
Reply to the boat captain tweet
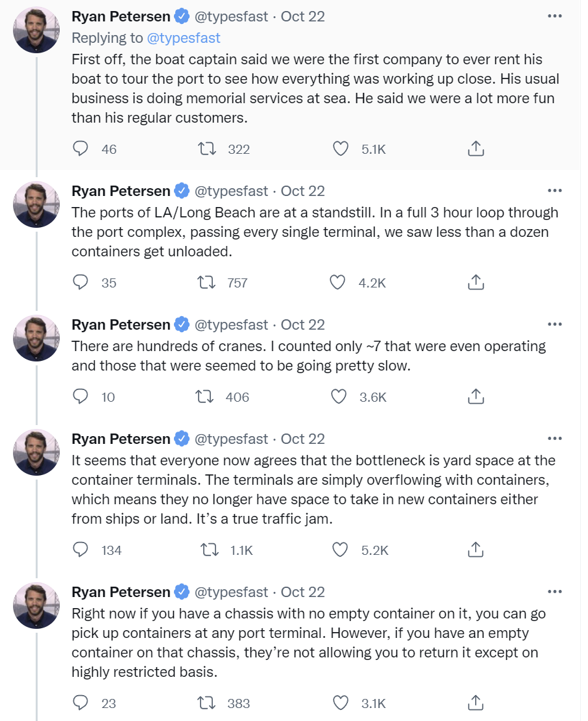[x=81, y=149]
